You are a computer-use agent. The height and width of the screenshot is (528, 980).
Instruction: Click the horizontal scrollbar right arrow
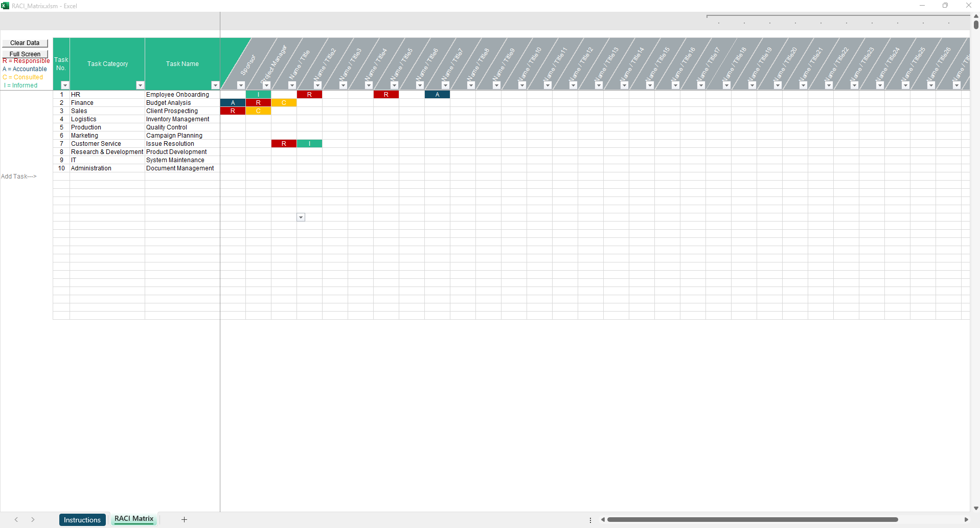click(966, 520)
